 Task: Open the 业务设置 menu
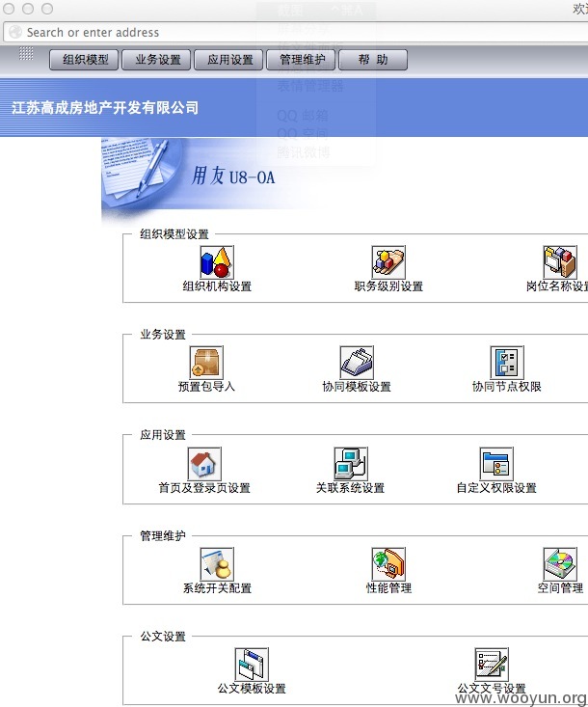(x=156, y=60)
